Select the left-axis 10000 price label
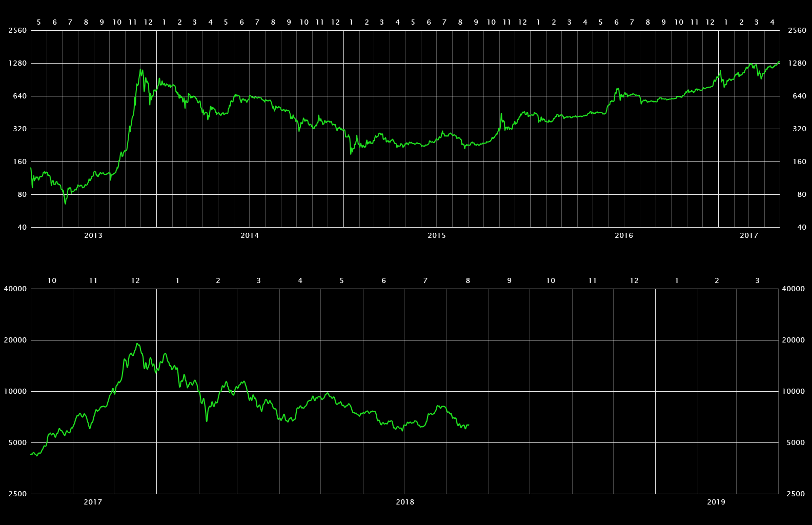This screenshot has height=525, width=812. click(15, 392)
